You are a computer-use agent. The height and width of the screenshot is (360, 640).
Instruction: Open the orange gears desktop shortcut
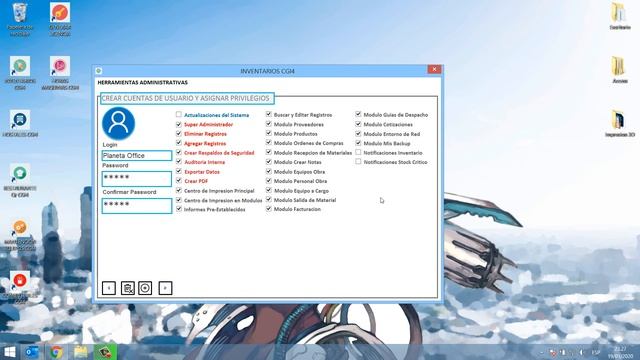20,235
